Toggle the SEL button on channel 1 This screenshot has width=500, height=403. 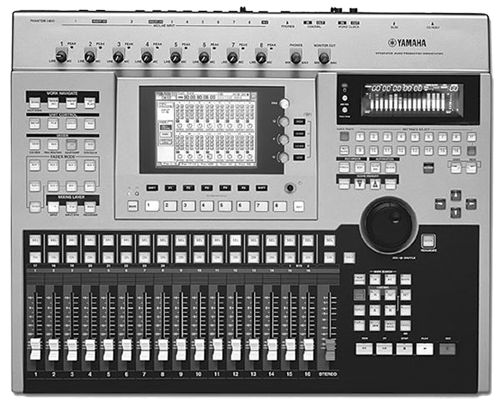pos(35,240)
